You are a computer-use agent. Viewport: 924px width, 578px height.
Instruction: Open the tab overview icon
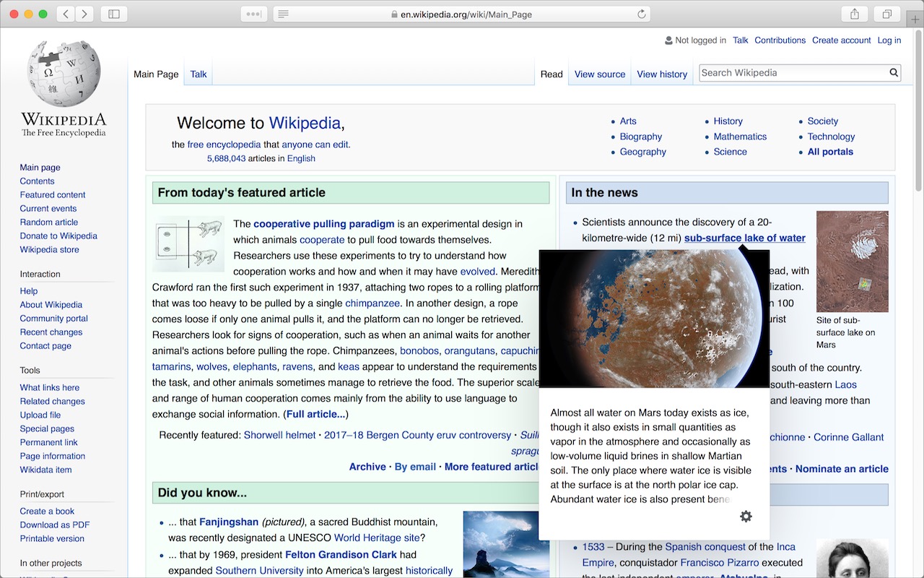[886, 13]
